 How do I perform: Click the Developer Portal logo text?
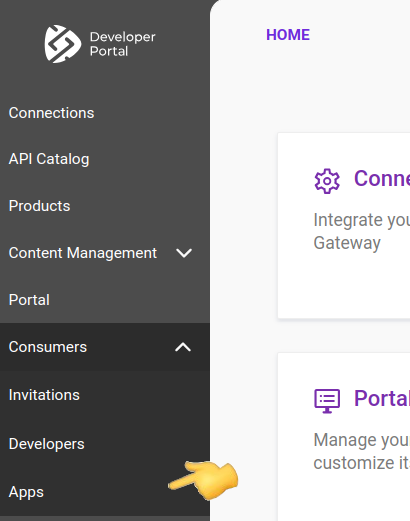click(122, 44)
